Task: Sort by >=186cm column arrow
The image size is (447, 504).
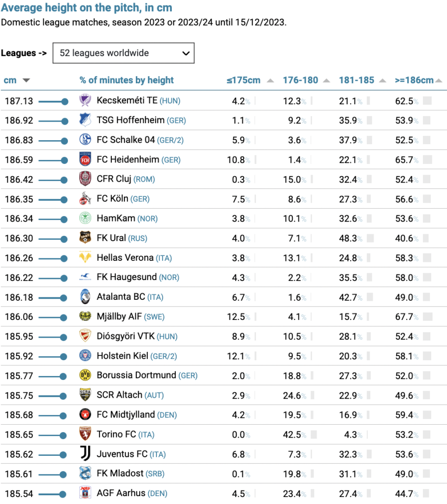Action: [439, 80]
